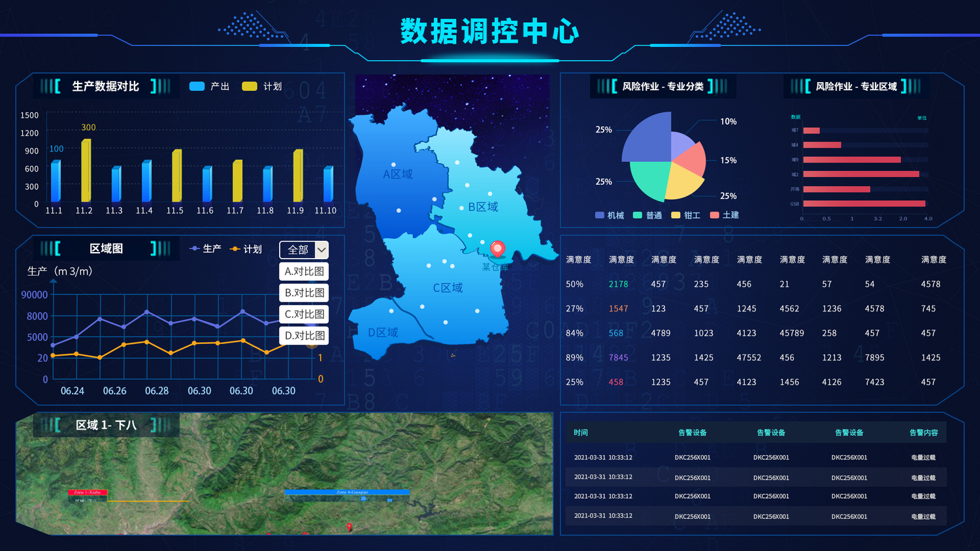Choose C.对比图 from the dropdown list
The image size is (980, 551).
coord(304,314)
